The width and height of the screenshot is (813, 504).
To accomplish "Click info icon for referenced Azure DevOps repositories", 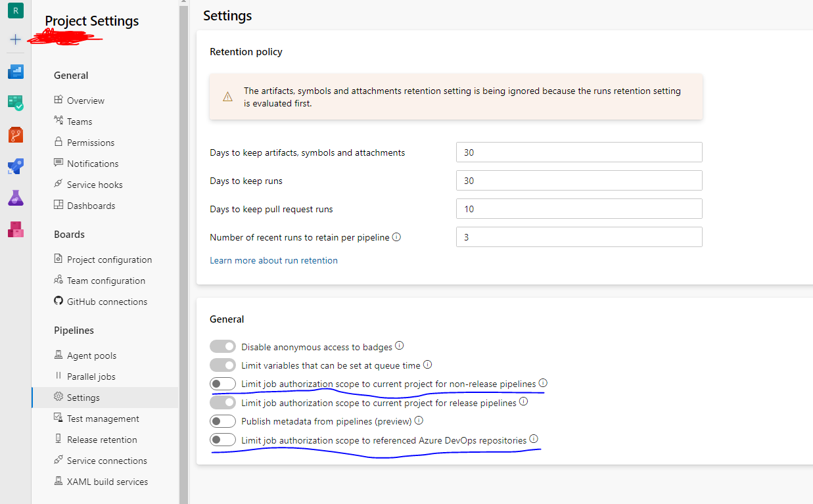I will (x=534, y=439).
